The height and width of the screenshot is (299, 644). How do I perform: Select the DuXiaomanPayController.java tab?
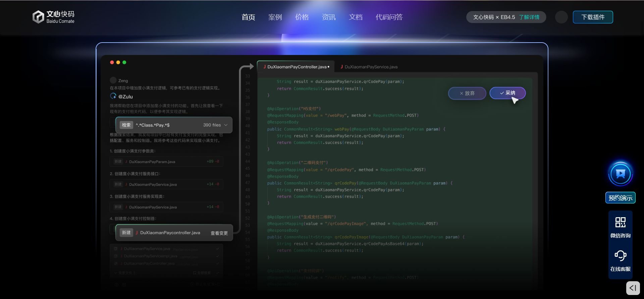[x=297, y=67]
